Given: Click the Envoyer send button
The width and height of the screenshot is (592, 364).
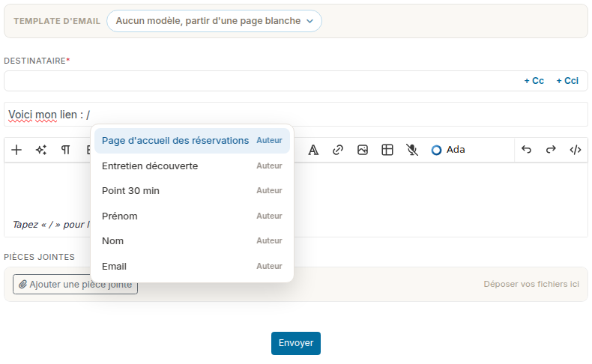Looking at the screenshot, I should click(x=295, y=343).
